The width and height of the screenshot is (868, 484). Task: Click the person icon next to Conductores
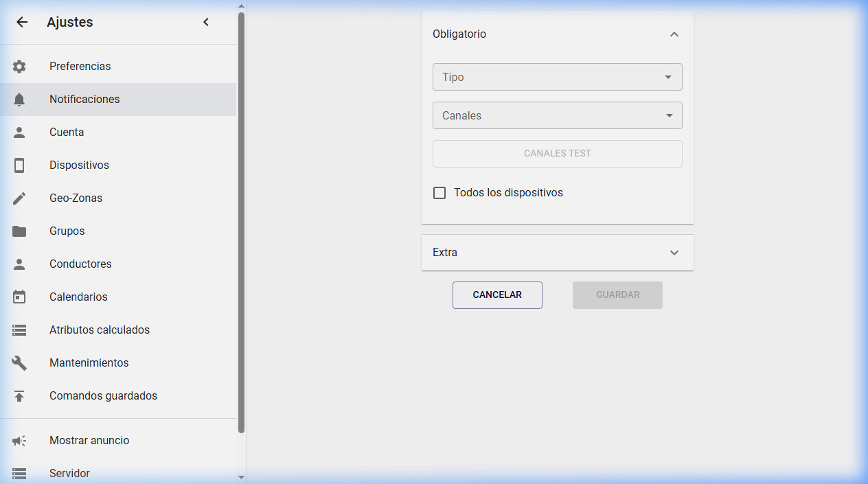[x=19, y=264]
